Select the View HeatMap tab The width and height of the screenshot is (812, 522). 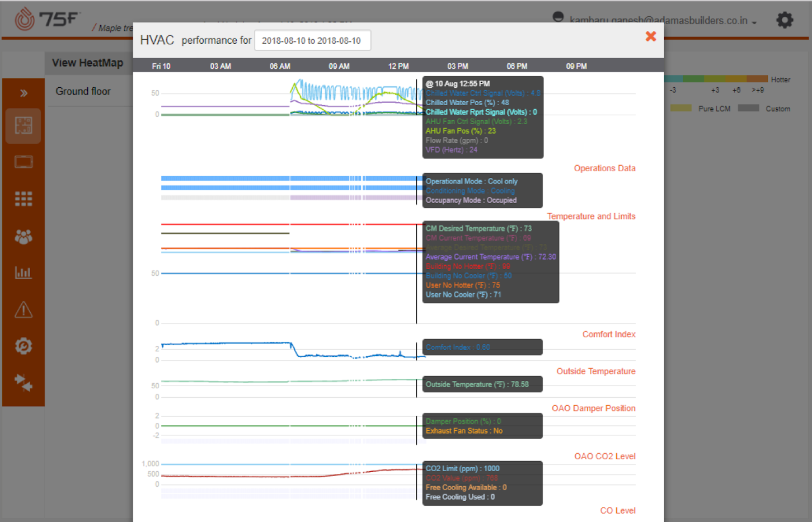click(88, 63)
